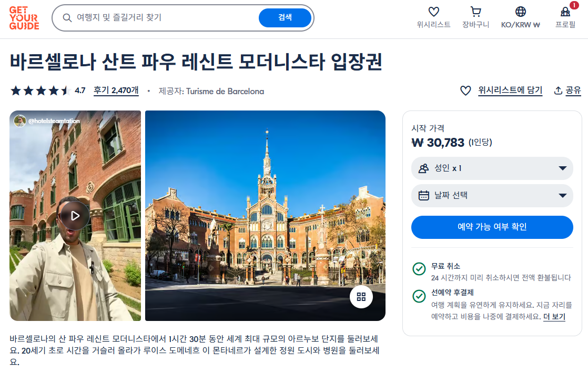Open the main Sant Pau building photo
This screenshot has height=372, width=588.
pos(265,216)
